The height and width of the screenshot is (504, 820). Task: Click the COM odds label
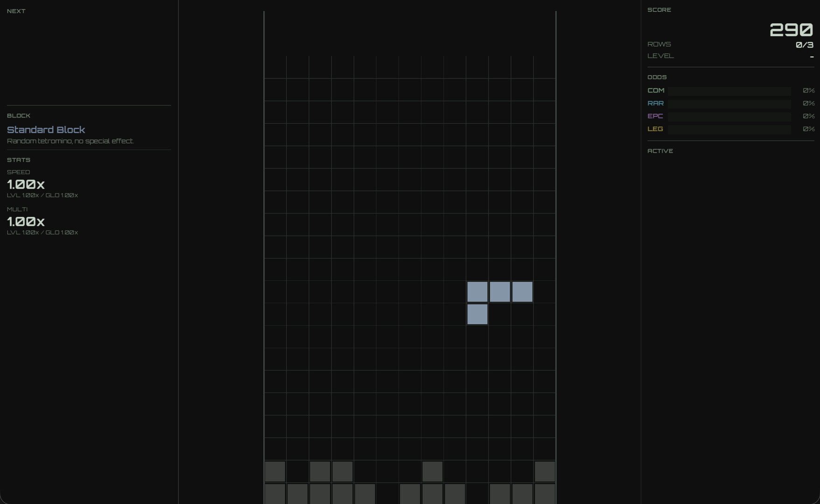[x=656, y=91]
